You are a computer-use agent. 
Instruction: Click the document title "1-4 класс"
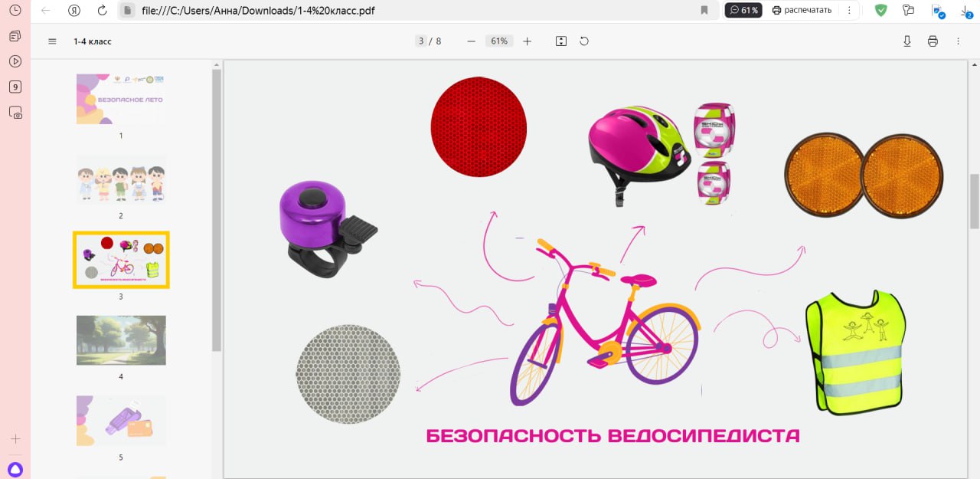point(93,41)
